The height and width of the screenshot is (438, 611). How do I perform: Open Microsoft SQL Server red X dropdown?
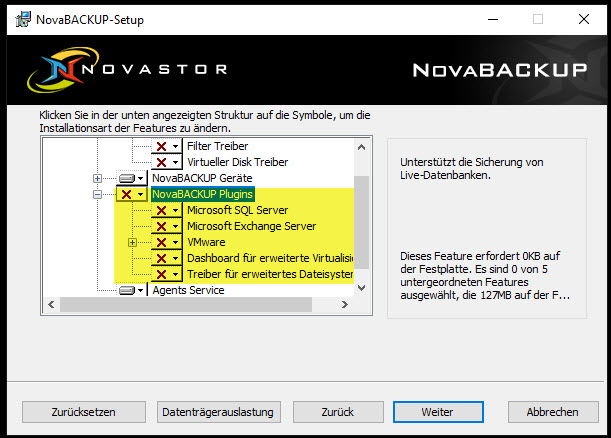[x=167, y=210]
